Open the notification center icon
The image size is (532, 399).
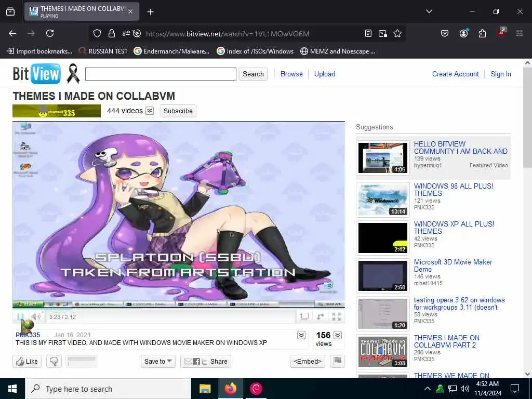tap(515, 389)
